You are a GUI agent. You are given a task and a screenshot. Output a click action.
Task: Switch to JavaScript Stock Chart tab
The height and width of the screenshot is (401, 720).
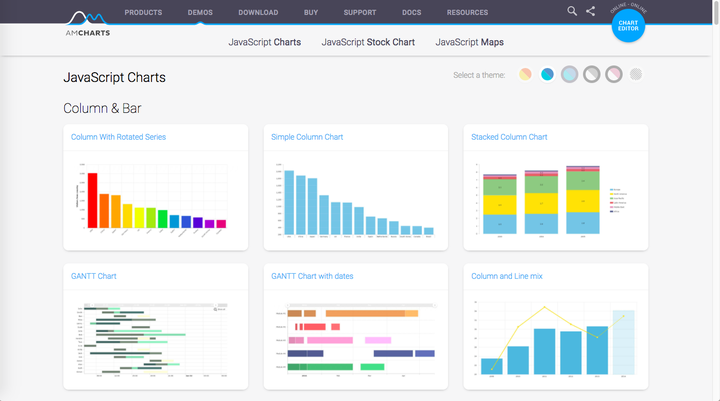pos(368,42)
